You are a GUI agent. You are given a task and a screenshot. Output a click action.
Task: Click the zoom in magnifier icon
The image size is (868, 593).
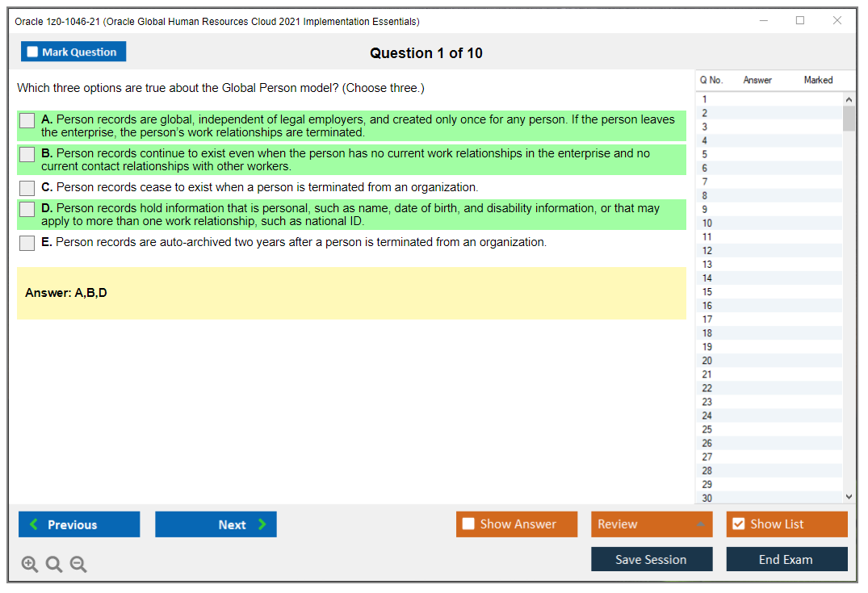29,564
